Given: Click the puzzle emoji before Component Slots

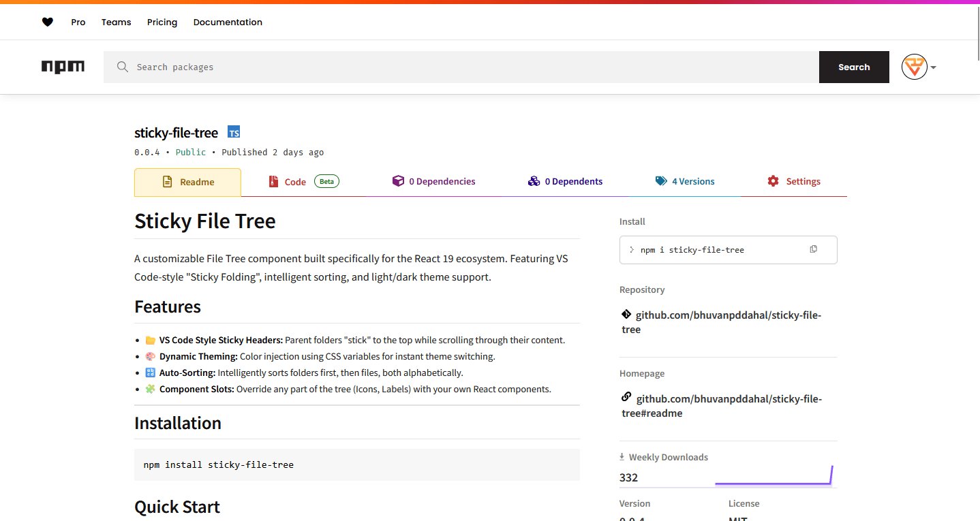Looking at the screenshot, I should tap(151, 389).
